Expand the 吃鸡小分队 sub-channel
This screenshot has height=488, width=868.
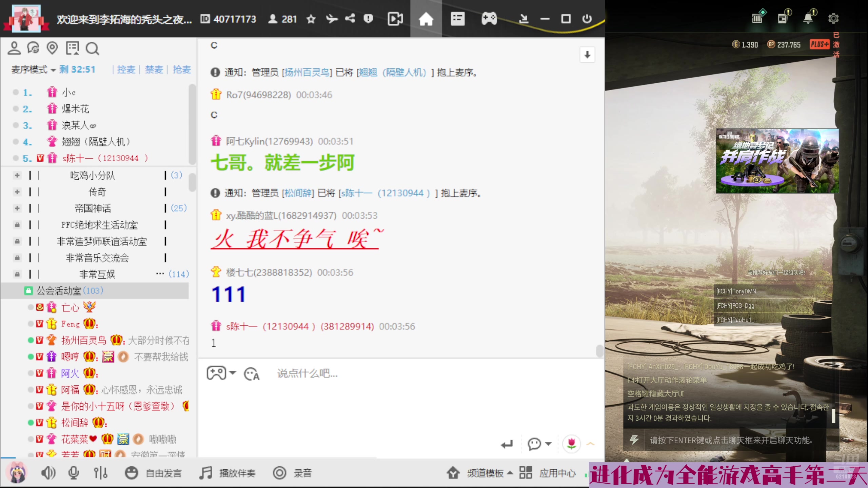(x=17, y=175)
